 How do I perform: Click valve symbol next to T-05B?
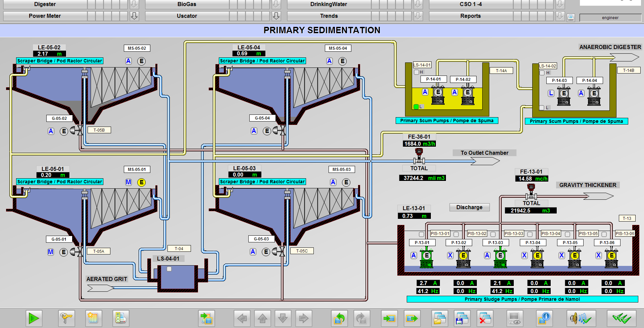click(77, 130)
